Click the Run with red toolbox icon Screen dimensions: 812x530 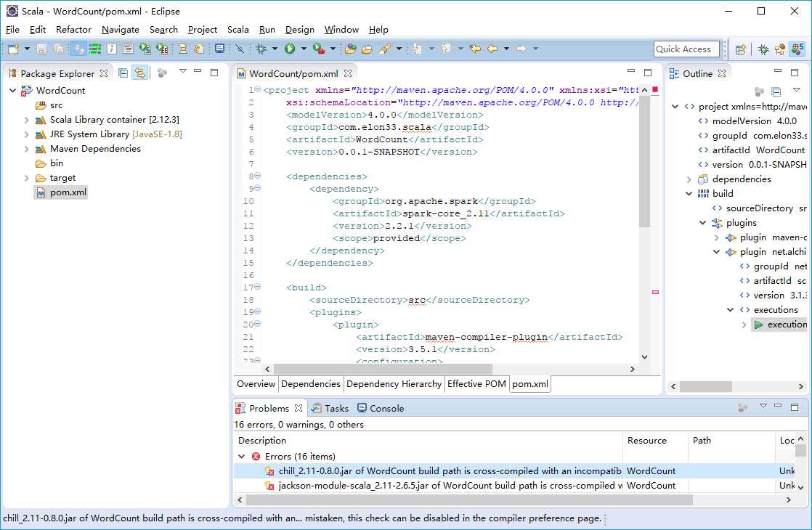(319, 49)
